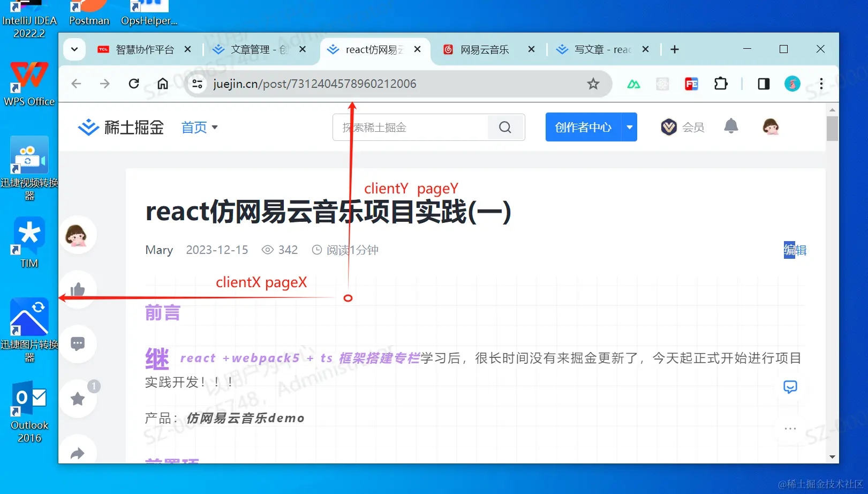Click the search magnifier button
Screen dimensions: 868x494
click(505, 128)
